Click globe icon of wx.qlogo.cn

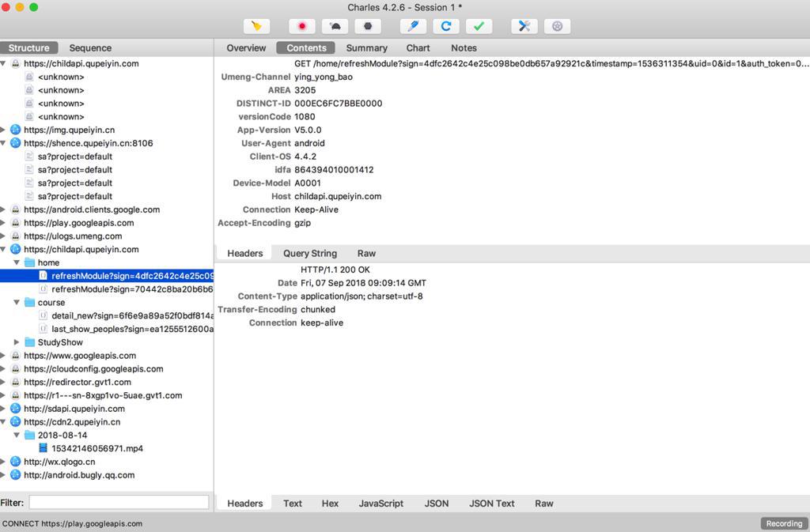click(x=16, y=462)
